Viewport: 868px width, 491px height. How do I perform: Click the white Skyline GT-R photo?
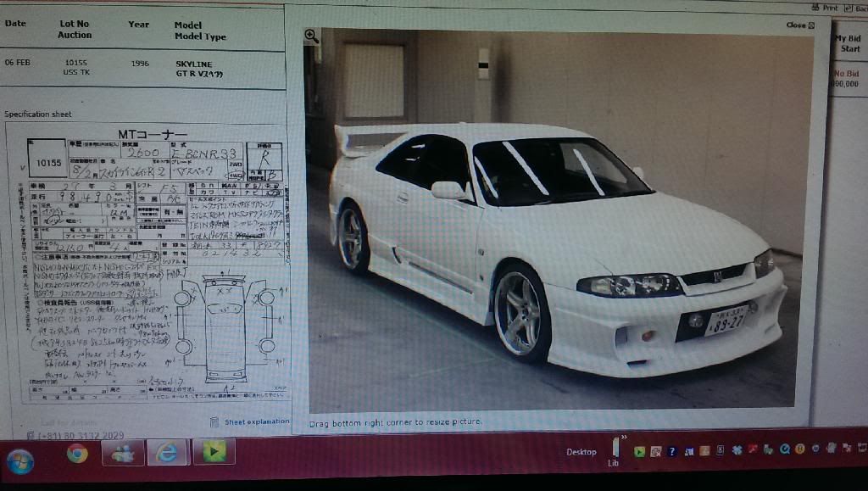point(558,220)
